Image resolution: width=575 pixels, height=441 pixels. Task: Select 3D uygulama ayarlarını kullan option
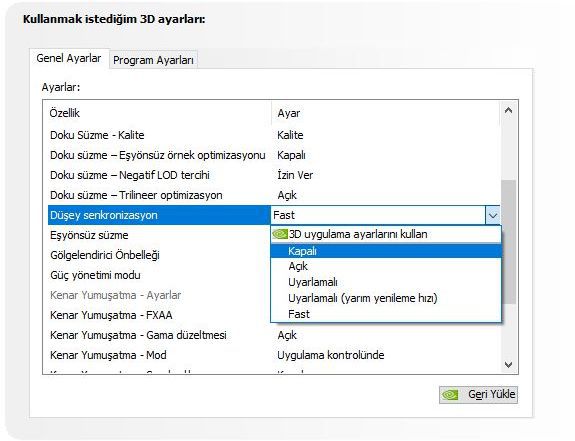coord(386,234)
